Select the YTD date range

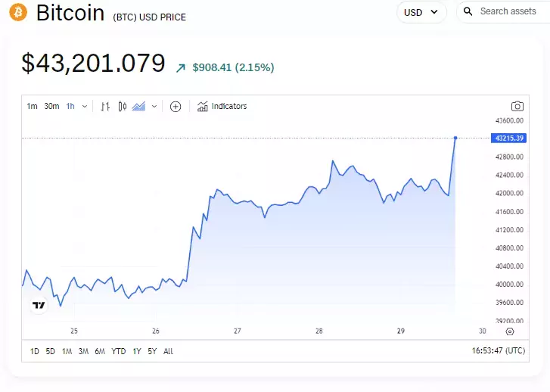coord(119,351)
